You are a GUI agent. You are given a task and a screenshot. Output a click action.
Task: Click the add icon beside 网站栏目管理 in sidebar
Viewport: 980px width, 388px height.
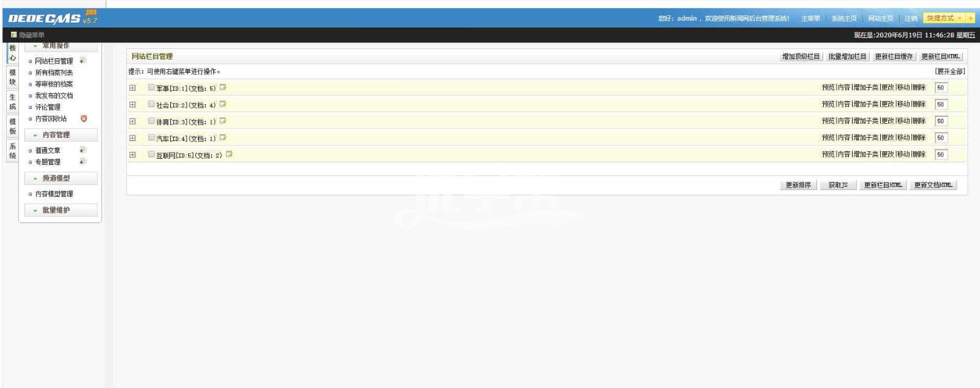point(83,61)
